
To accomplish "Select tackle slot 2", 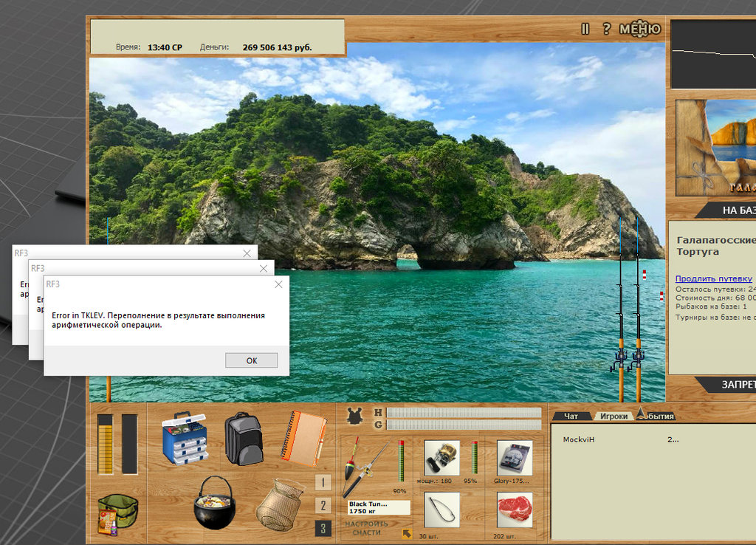I will point(323,505).
